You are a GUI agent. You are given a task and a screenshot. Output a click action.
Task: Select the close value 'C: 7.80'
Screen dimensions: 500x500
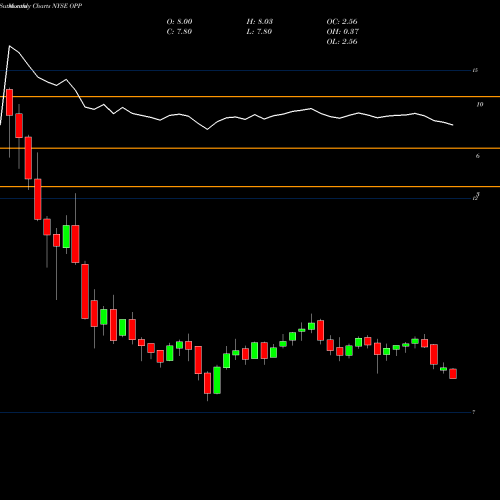pos(179,32)
